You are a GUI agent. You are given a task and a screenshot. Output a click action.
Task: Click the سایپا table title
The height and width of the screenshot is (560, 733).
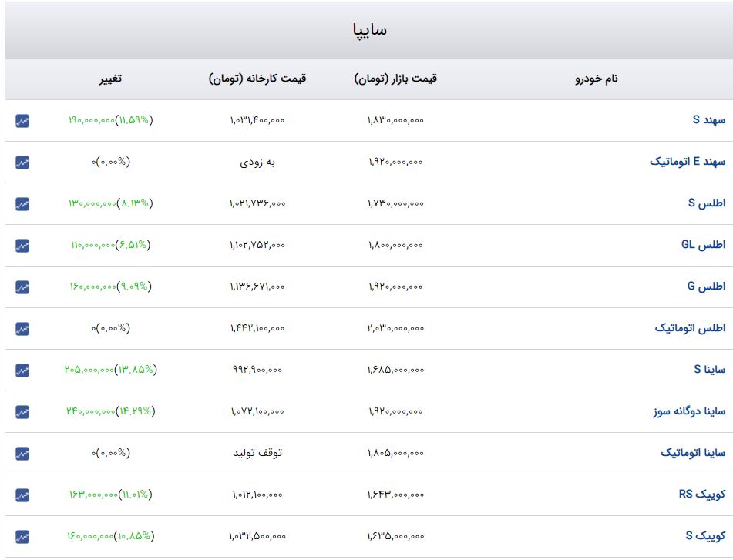tap(369, 30)
